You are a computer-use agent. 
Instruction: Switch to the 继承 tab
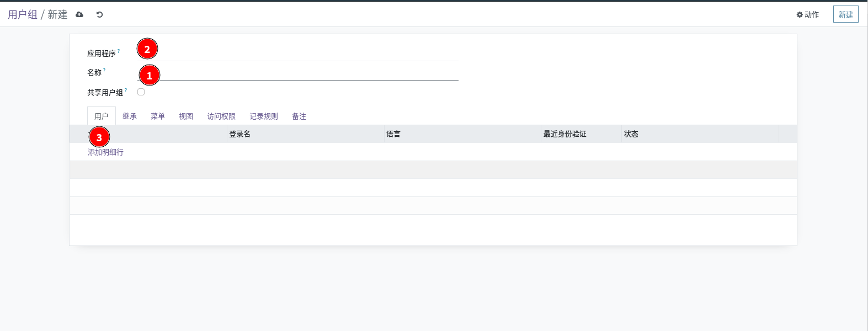click(130, 116)
